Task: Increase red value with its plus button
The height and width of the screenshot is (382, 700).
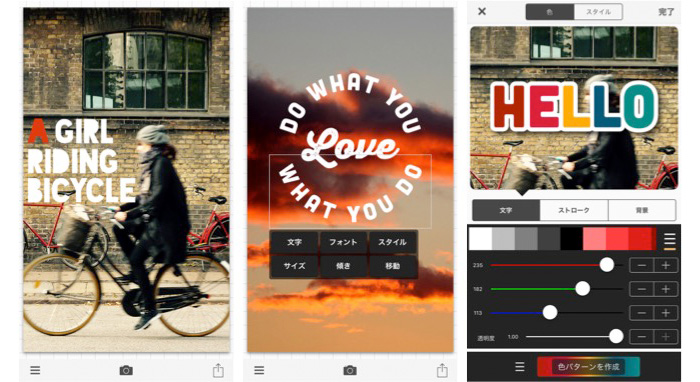Action: coord(666,266)
